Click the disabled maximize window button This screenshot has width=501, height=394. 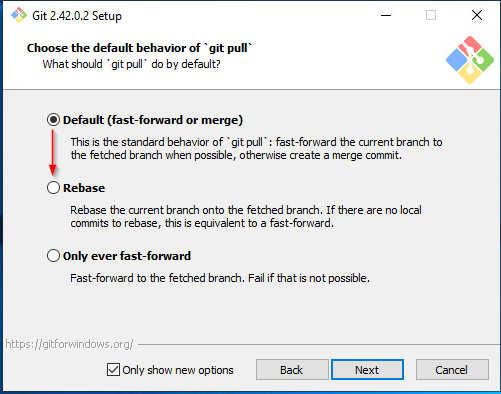coord(431,15)
